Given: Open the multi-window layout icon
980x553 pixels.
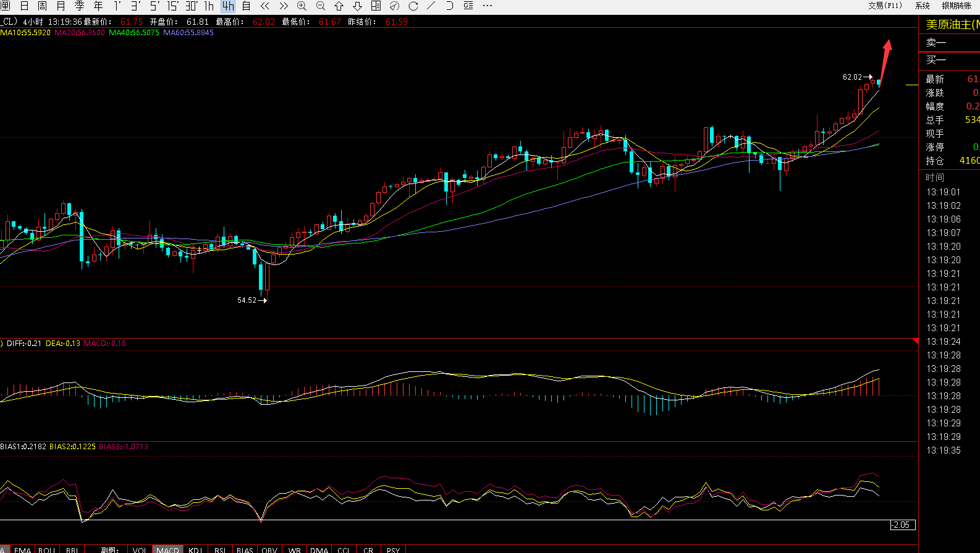Looking at the screenshot, I should pyautogui.click(x=376, y=6).
